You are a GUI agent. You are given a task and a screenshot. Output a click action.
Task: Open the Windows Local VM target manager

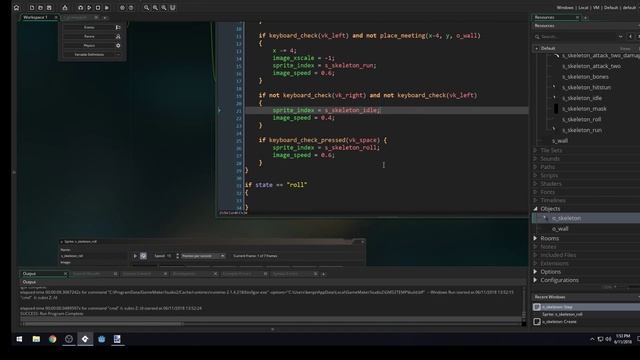(x=596, y=8)
